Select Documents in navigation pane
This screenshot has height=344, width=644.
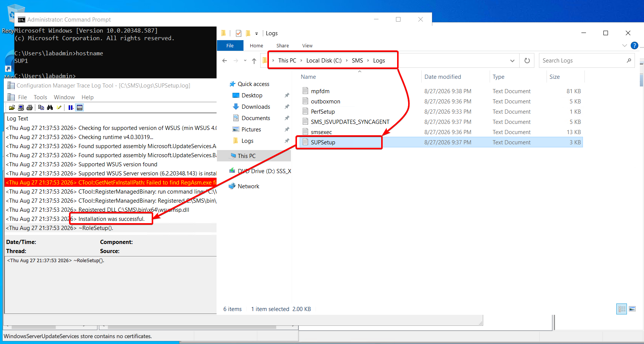(256, 118)
